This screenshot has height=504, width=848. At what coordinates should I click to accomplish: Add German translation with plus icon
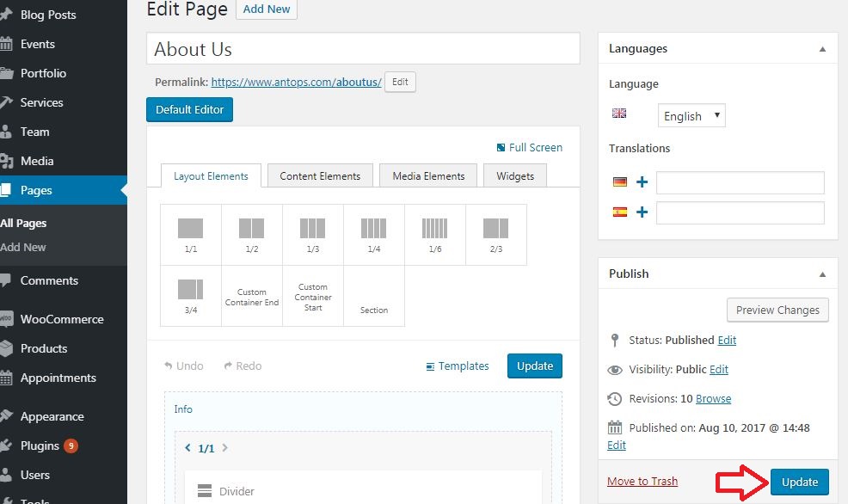[x=642, y=181]
